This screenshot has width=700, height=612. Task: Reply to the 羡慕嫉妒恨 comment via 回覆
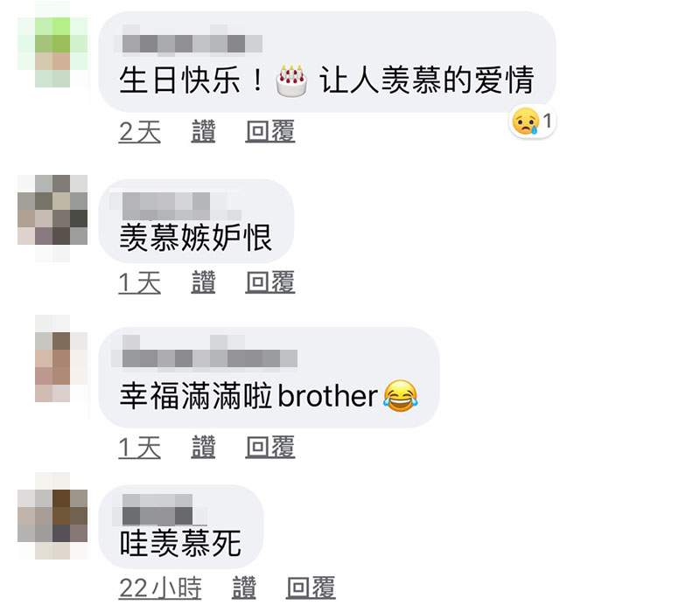(x=270, y=282)
